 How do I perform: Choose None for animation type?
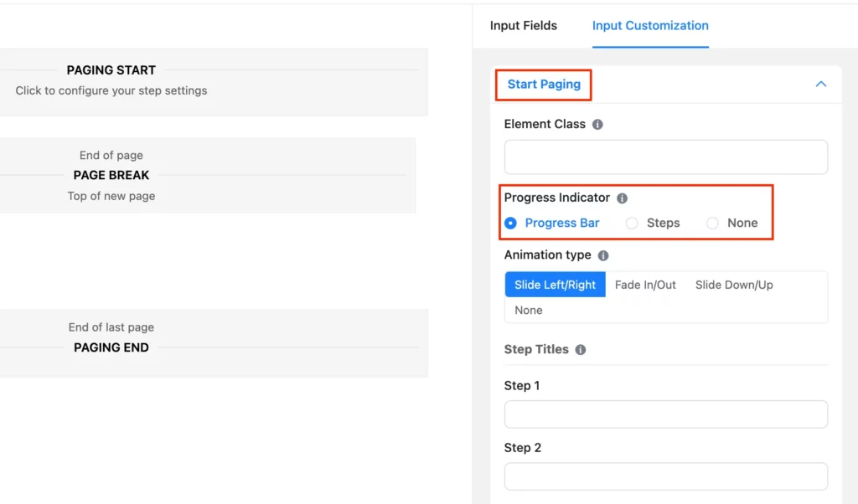528,310
